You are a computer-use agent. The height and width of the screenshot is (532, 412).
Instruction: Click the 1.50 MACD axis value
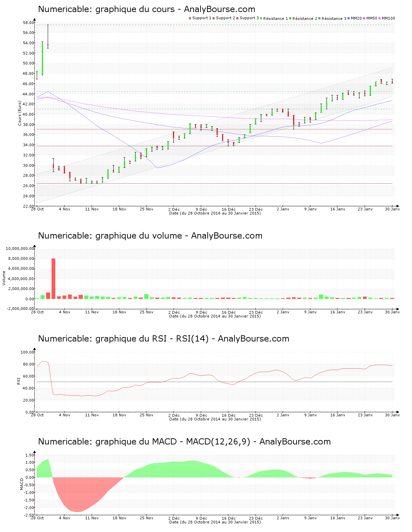30,455
